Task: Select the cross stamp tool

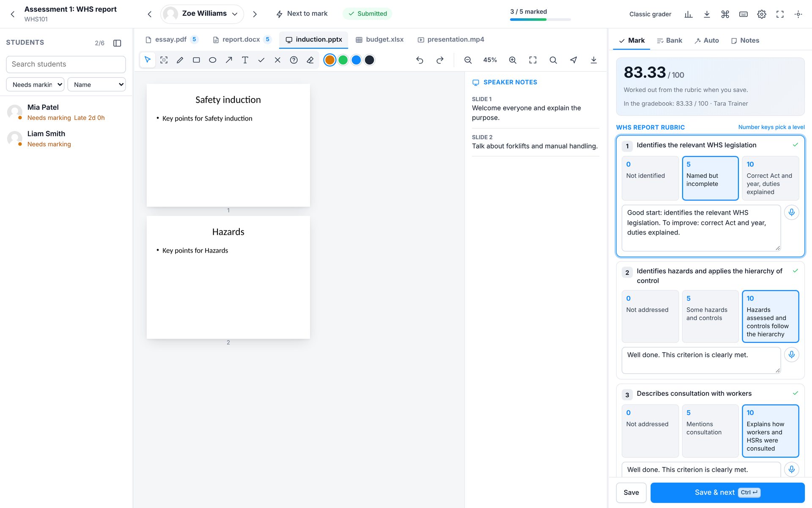Action: tap(277, 60)
